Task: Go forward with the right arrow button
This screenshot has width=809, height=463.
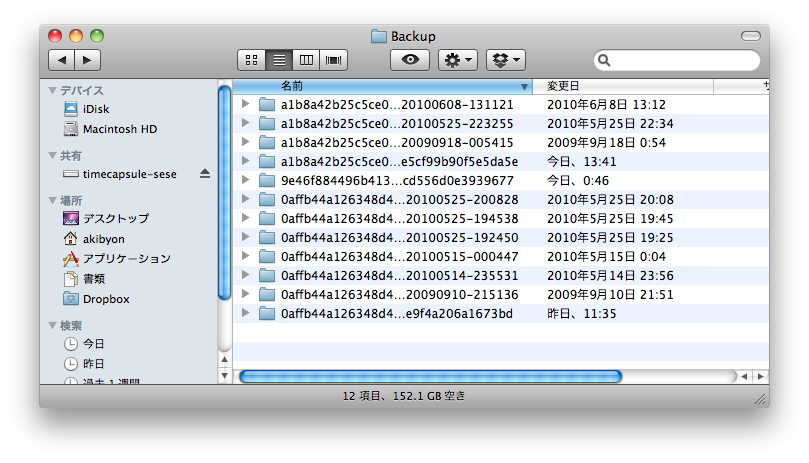Action: pos(87,60)
